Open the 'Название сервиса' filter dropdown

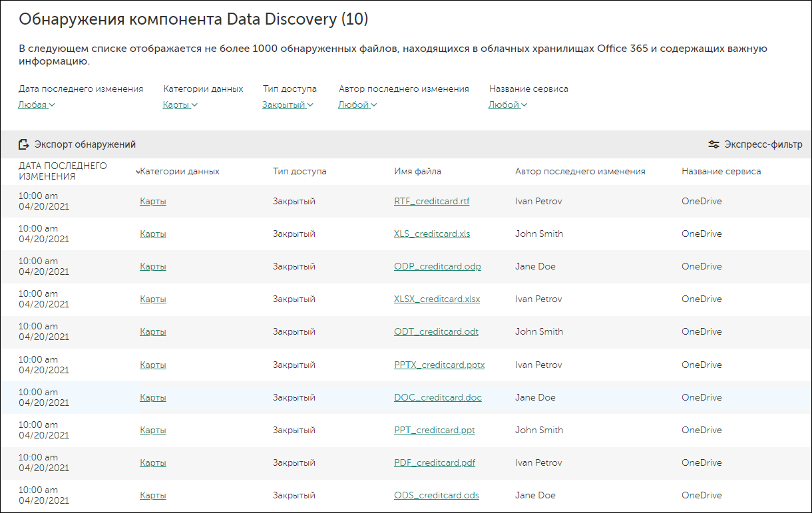pyautogui.click(x=507, y=104)
